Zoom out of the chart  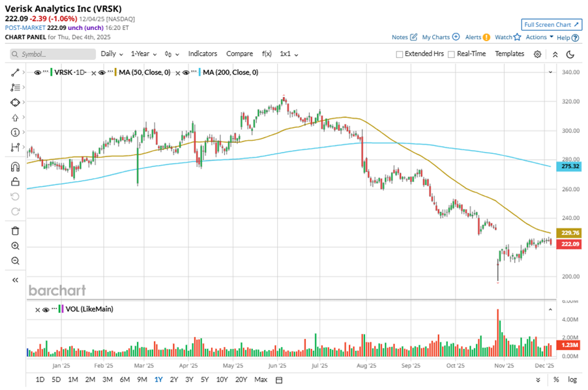coord(15,261)
